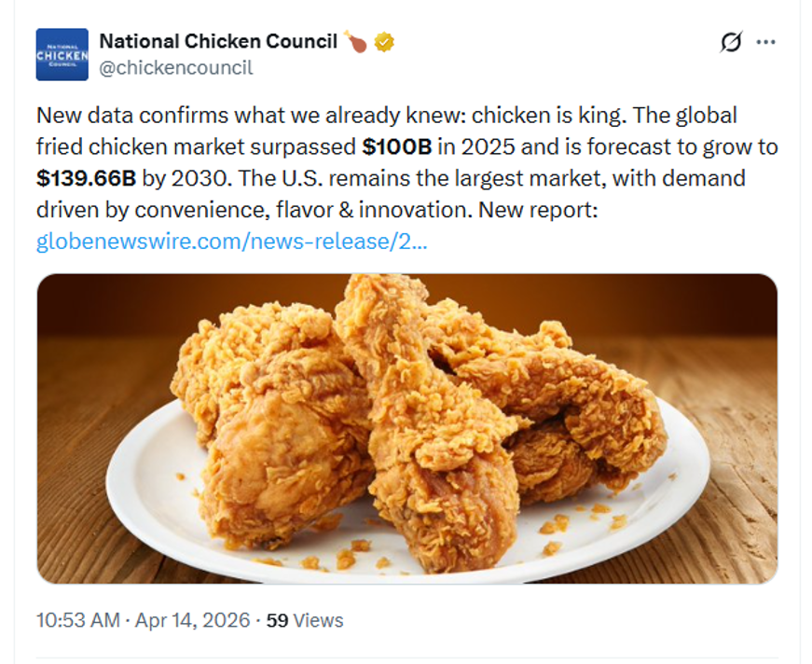The width and height of the screenshot is (812, 664).
Task: Open the globenewswire.com news release link
Action: click(232, 242)
